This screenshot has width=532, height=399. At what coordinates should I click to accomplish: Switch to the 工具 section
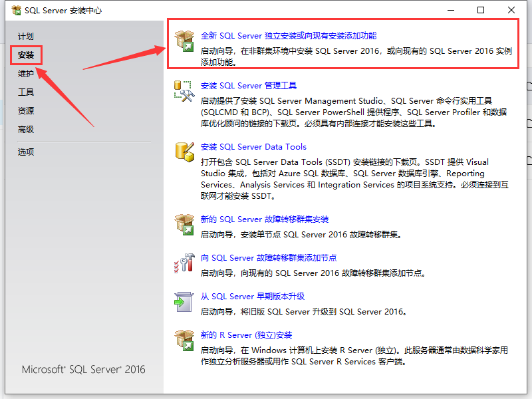click(x=26, y=92)
